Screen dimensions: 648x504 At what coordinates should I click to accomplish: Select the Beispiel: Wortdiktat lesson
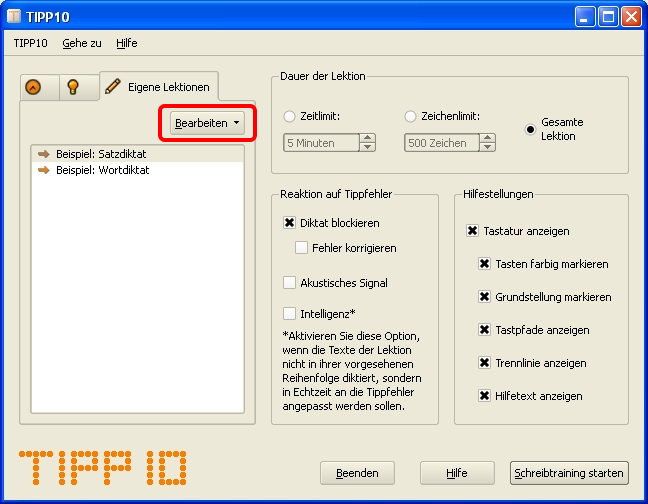102,170
